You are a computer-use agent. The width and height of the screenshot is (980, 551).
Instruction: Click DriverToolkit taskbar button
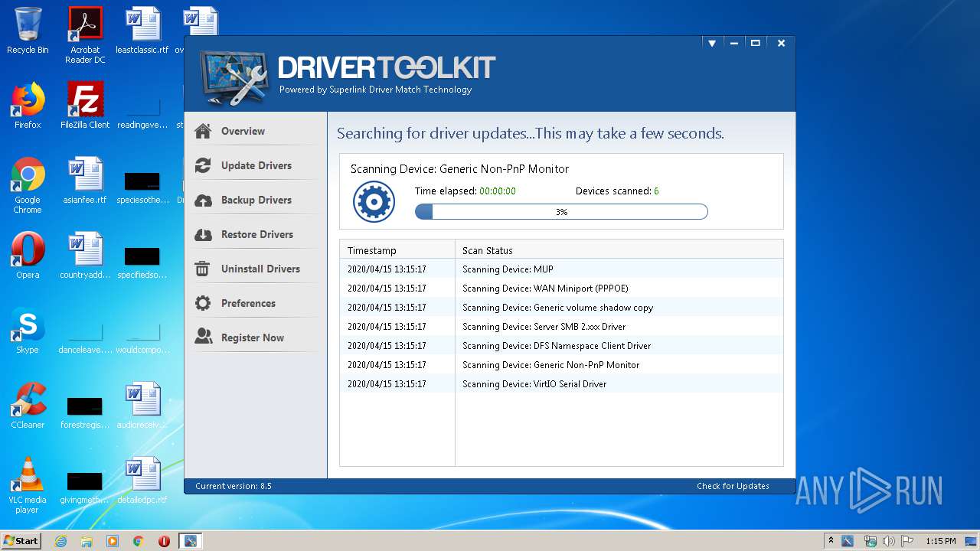click(190, 541)
